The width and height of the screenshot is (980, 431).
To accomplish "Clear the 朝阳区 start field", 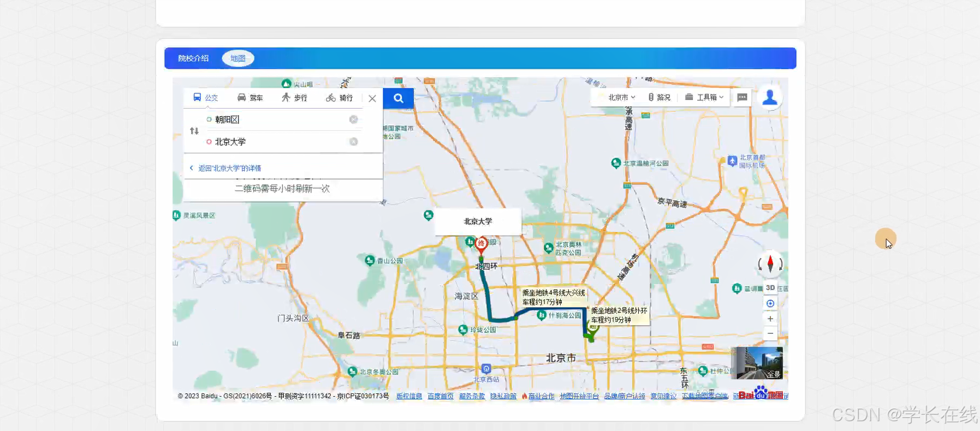I will click(x=353, y=119).
